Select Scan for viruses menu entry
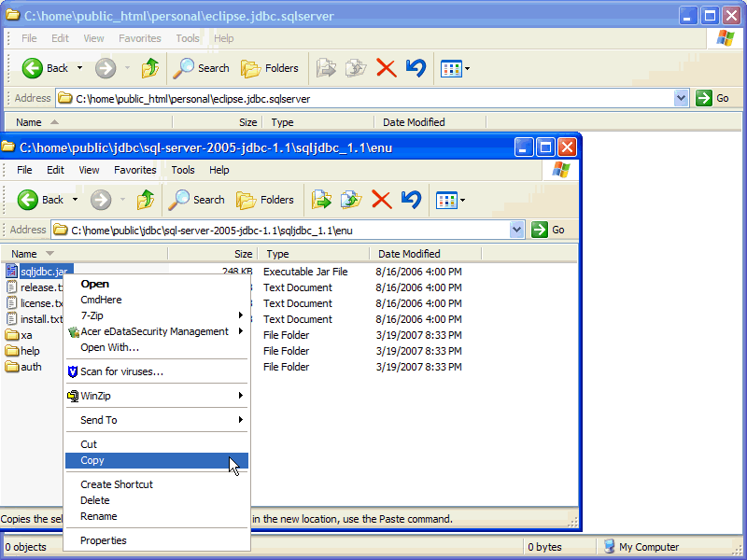The image size is (747, 560). [121, 371]
